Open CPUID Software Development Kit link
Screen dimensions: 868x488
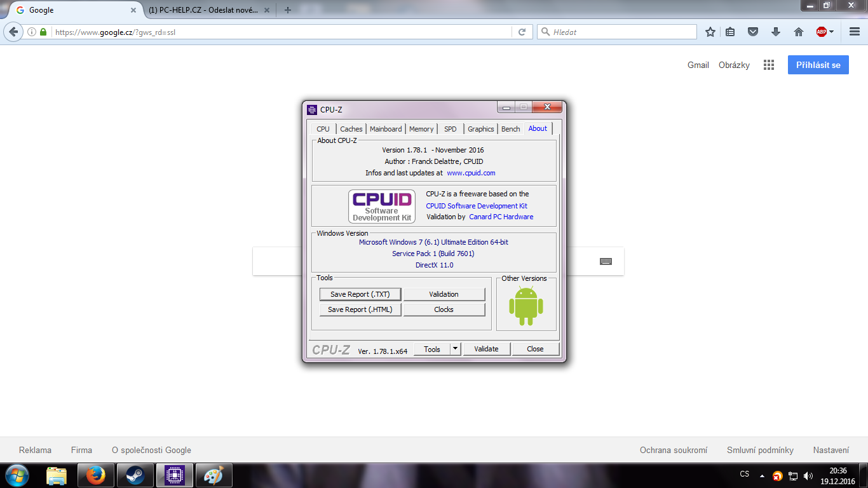click(x=477, y=206)
